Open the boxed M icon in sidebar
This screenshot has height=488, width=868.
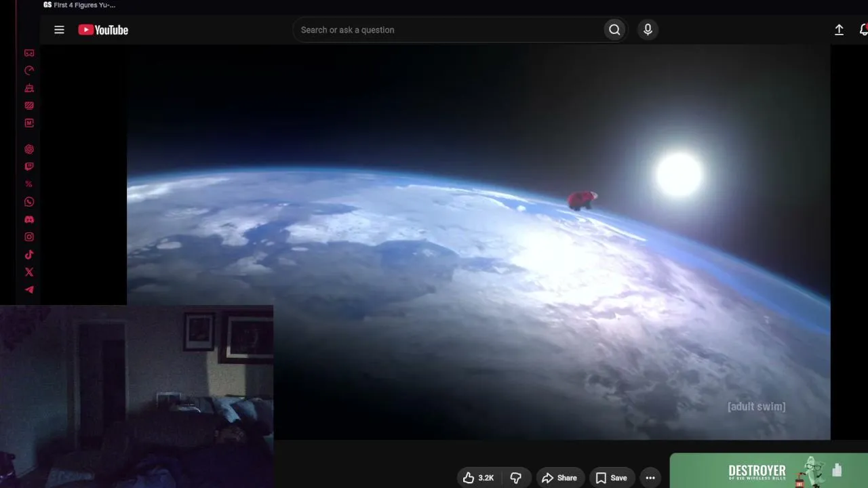(x=29, y=123)
